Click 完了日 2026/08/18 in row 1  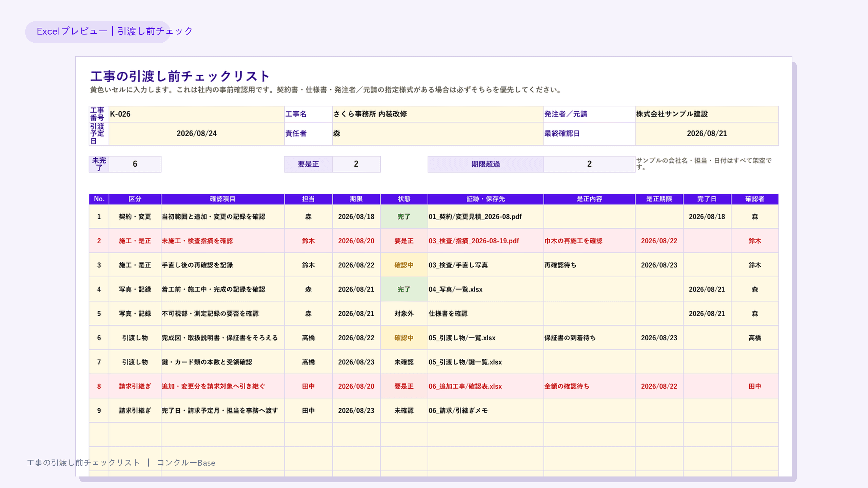707,217
